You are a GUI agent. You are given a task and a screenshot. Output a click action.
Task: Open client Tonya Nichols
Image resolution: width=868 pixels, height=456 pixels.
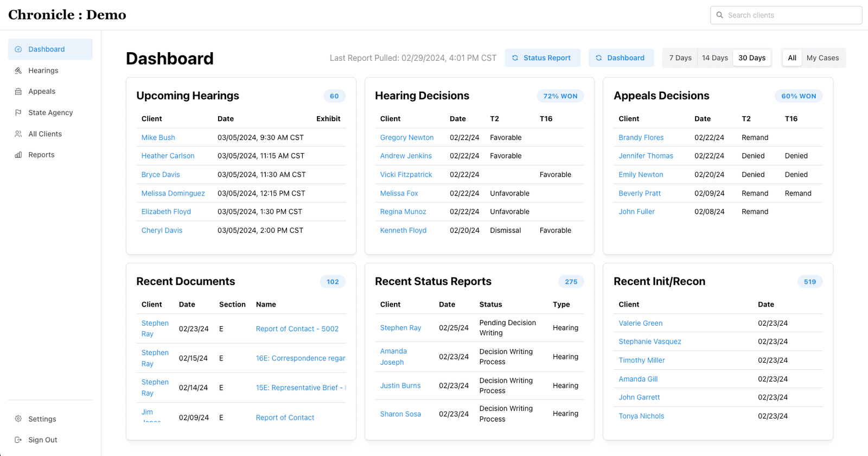point(641,416)
